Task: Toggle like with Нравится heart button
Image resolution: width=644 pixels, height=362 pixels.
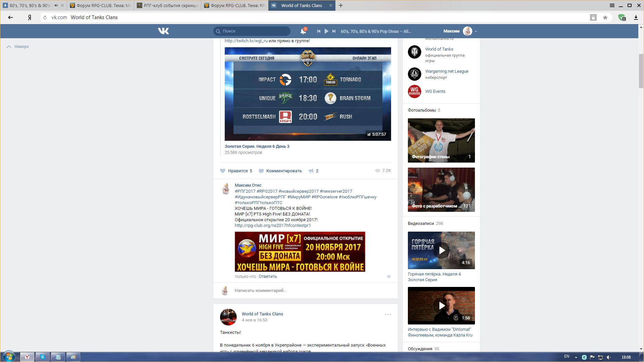Action: coord(223,171)
